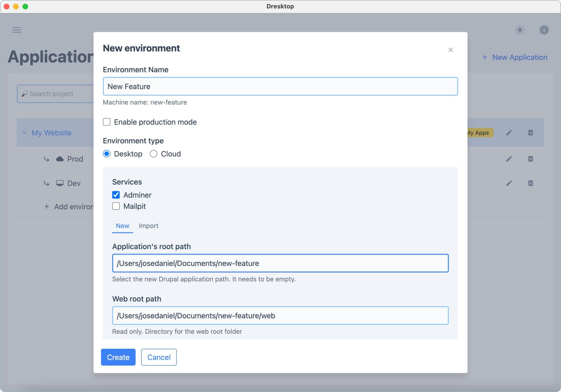Image resolution: width=561 pixels, height=392 pixels.
Task: Open the New tab under Services
Action: (122, 226)
